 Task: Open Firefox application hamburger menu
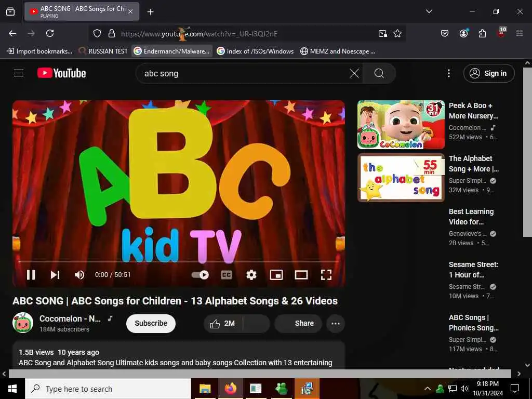click(x=520, y=33)
